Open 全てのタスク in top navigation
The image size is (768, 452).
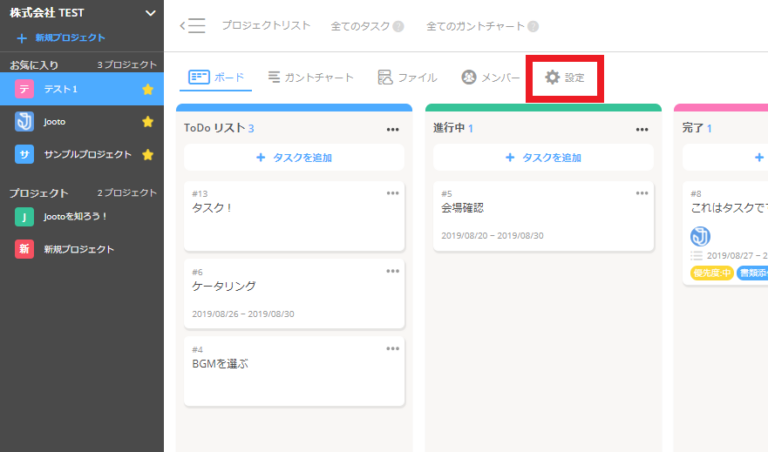pyautogui.click(x=360, y=26)
